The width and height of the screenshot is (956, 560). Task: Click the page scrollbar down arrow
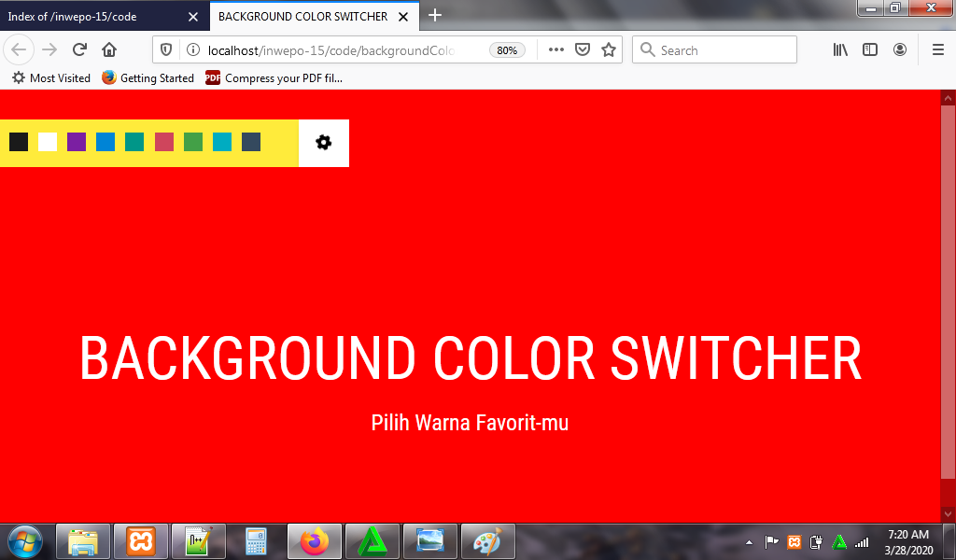949,515
